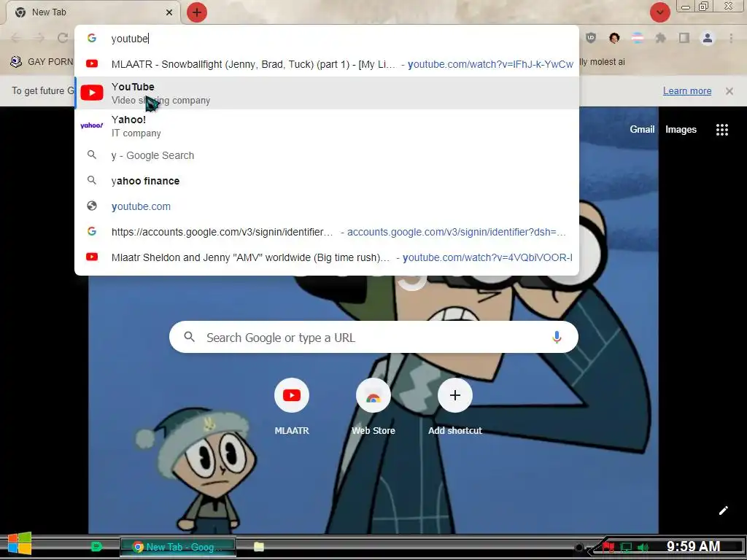This screenshot has height=560, width=747.
Task: Click the magnifier icon in the Google search box
Action: point(189,337)
